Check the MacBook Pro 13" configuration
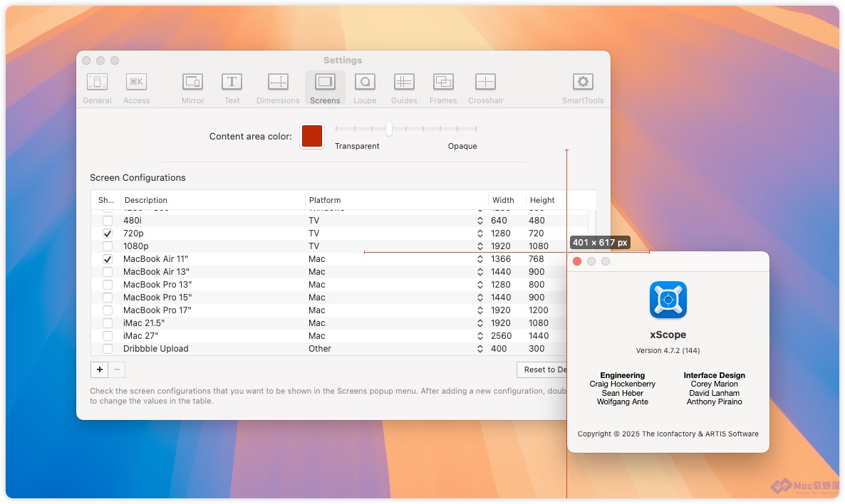The image size is (845, 504). click(108, 285)
